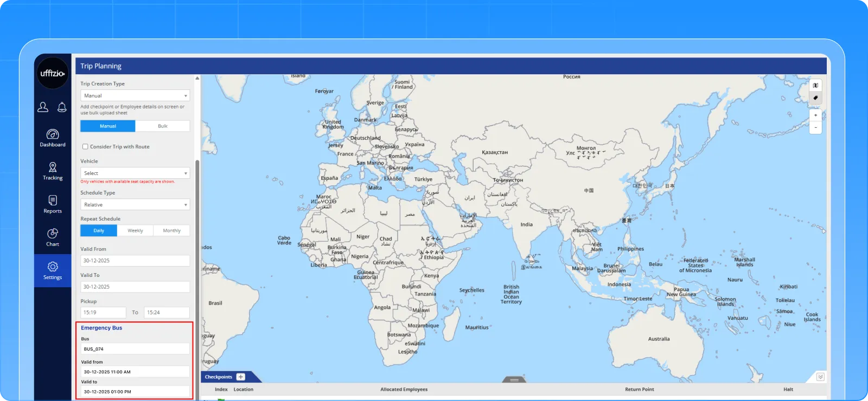Open Chart from the sidebar
Viewport: 868px width, 401px height.
coord(53,237)
